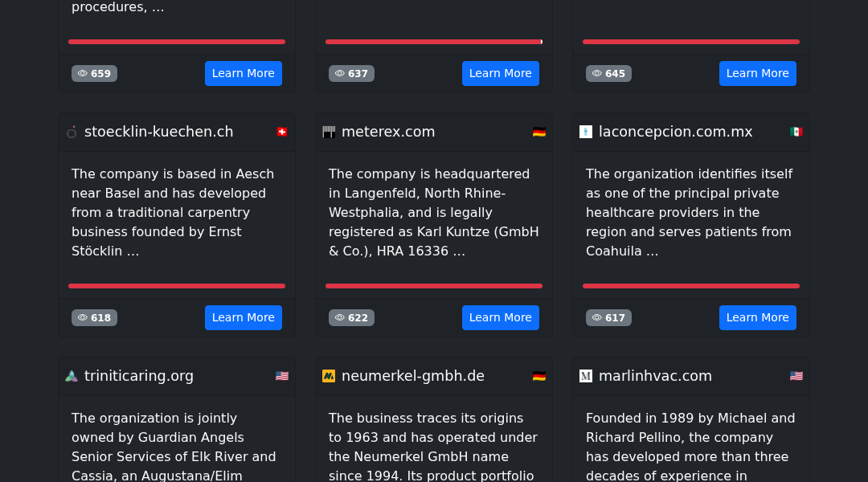
Task: Click the Mexican flag on laconcepcion.com.mx card
Action: click(x=796, y=132)
